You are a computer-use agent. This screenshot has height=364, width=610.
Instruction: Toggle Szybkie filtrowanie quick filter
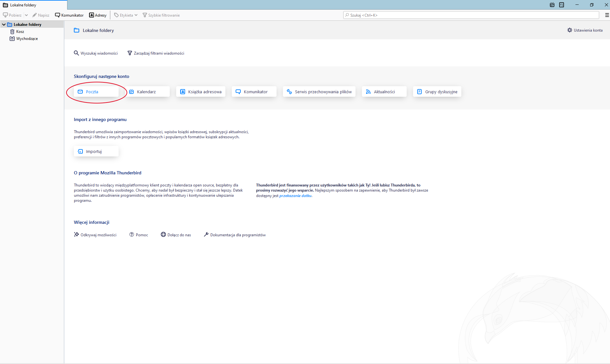pos(161,15)
